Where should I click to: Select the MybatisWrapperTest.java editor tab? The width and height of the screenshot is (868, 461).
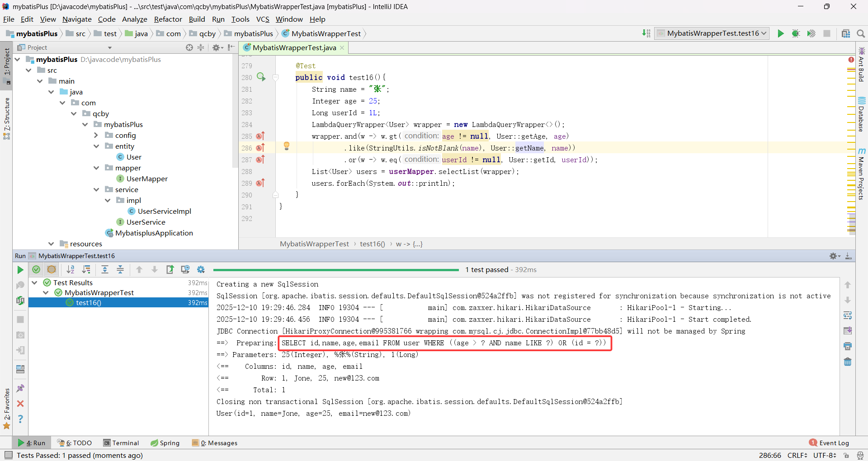(x=294, y=47)
